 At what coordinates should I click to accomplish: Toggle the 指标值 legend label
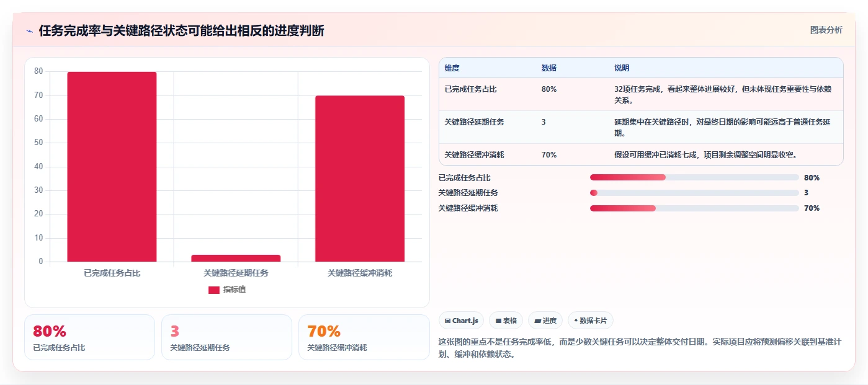pyautogui.click(x=235, y=290)
